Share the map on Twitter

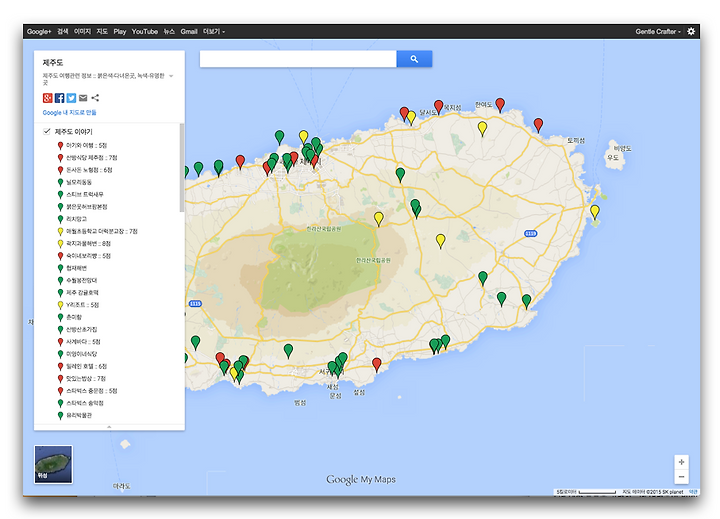(x=71, y=98)
